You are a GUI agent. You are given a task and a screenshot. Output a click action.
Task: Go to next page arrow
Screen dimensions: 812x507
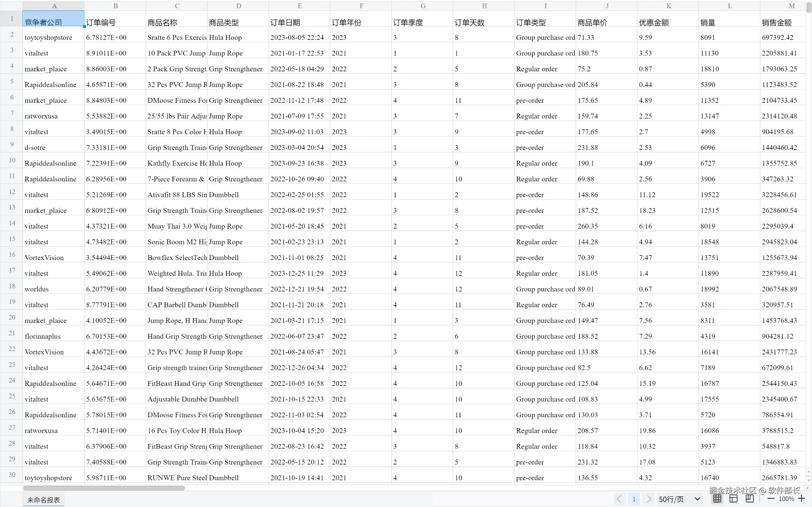coord(649,499)
